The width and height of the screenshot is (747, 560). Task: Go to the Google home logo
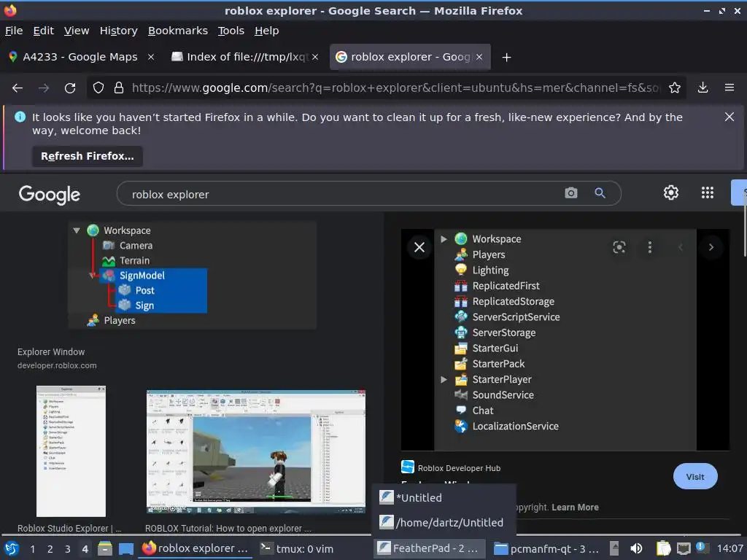pos(50,194)
